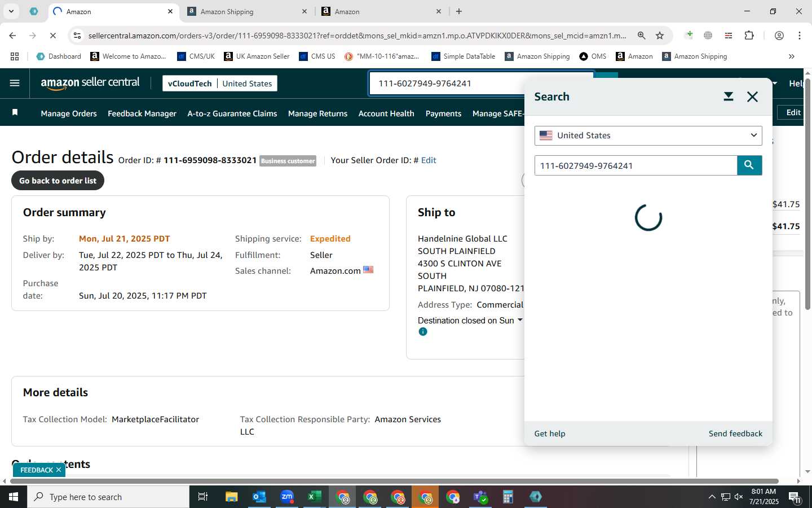
Task: Open the OMS bookmark
Action: (593, 56)
